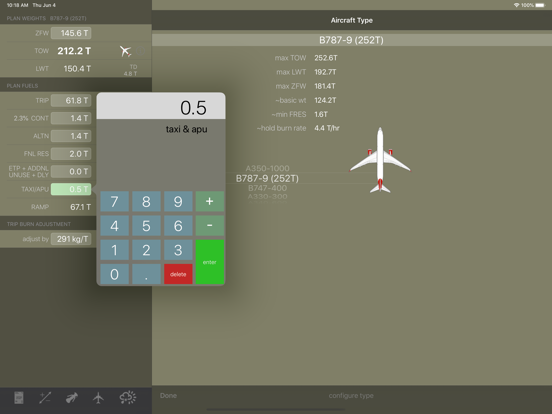Edit the 2.3% CONT field 1.4 T

[71, 118]
